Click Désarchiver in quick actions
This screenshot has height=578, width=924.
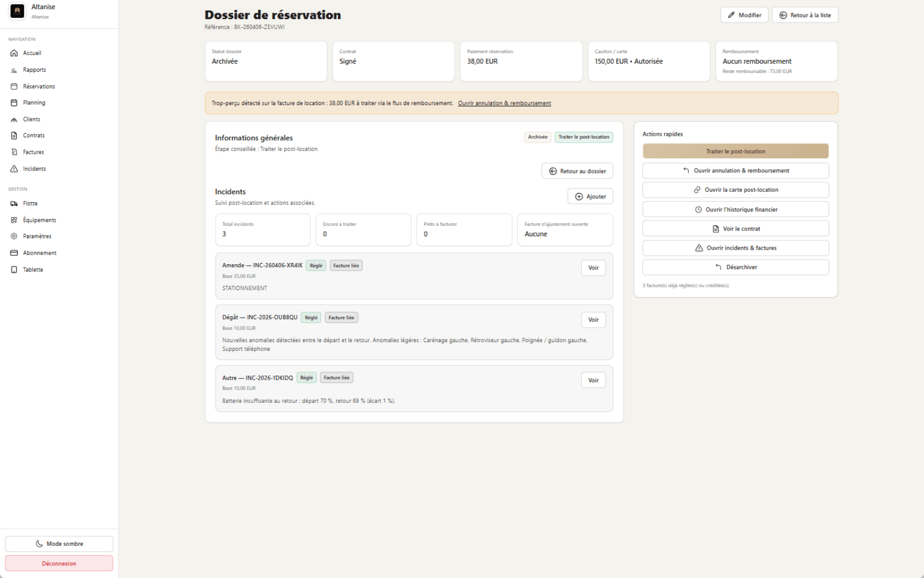(735, 268)
